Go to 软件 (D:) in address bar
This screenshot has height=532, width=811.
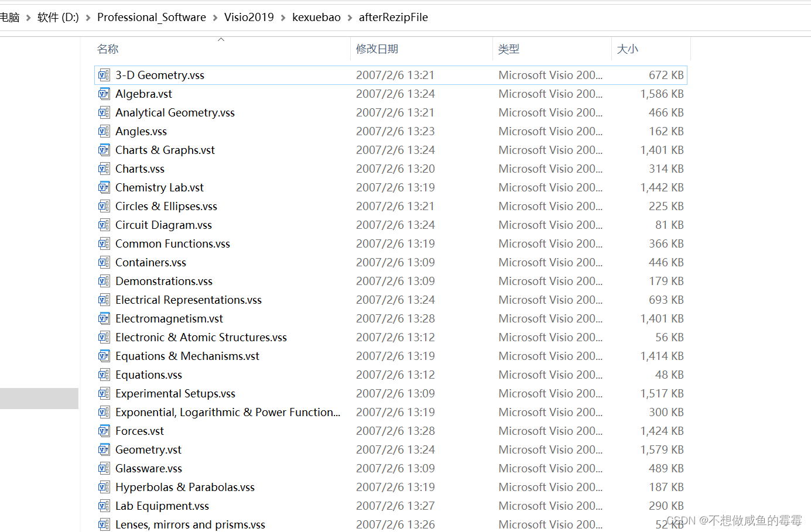58,18
